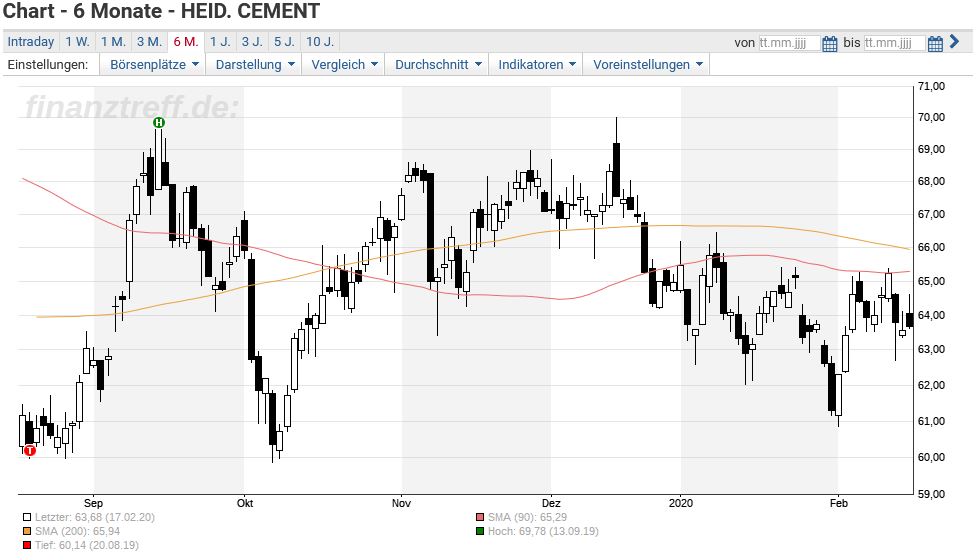Click green Hoch legend swatch
980x560 pixels.
click(479, 531)
